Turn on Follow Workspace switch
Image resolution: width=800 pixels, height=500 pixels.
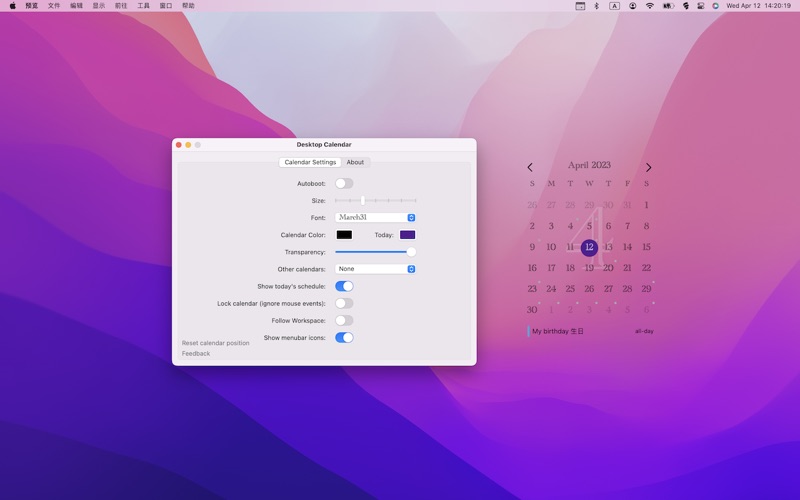[344, 320]
